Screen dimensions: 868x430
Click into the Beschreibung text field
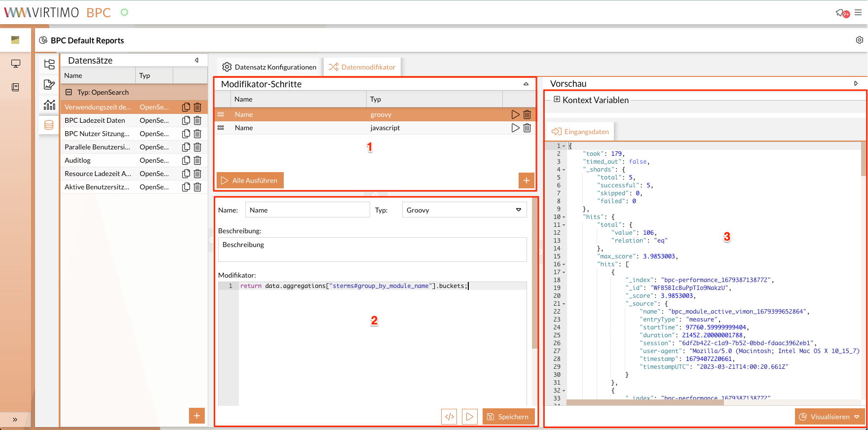(372, 250)
